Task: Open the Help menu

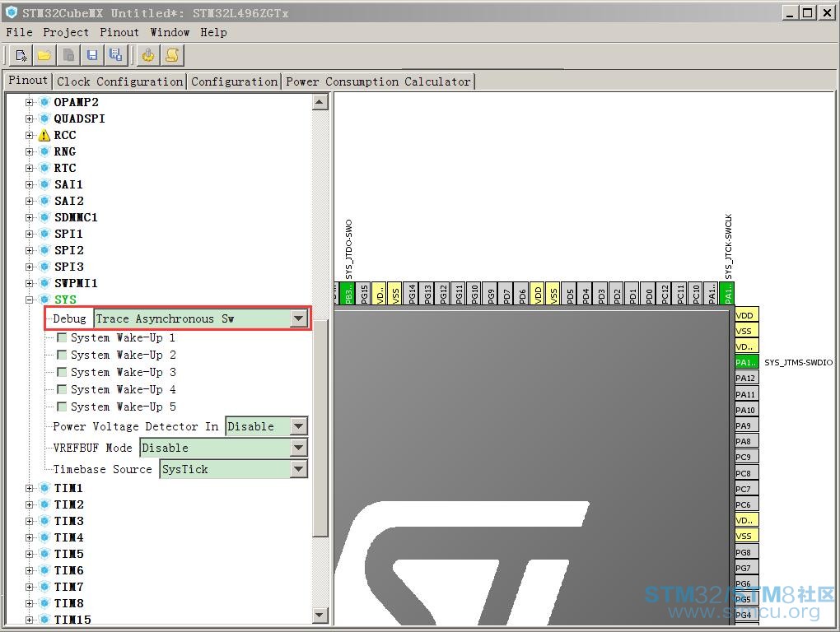Action: [214, 32]
